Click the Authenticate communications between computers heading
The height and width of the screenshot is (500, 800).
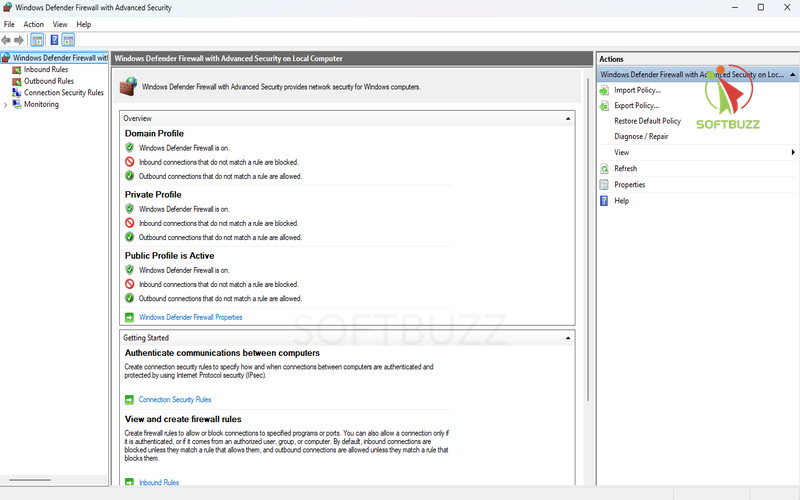pyautogui.click(x=222, y=353)
